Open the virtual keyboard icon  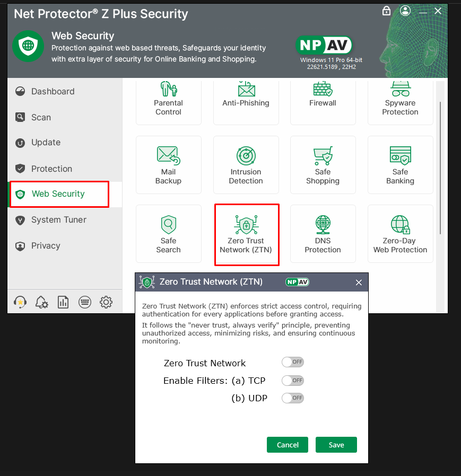click(84, 302)
